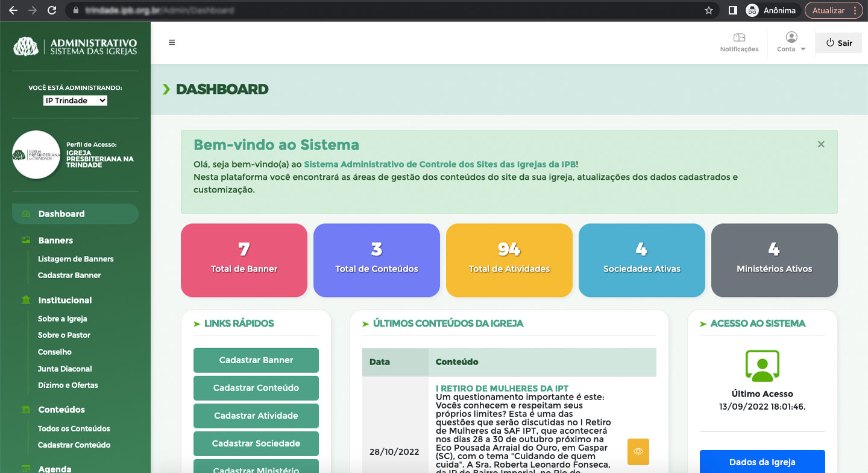Click the hamburger menu icon
This screenshot has height=473, width=868.
(x=172, y=42)
